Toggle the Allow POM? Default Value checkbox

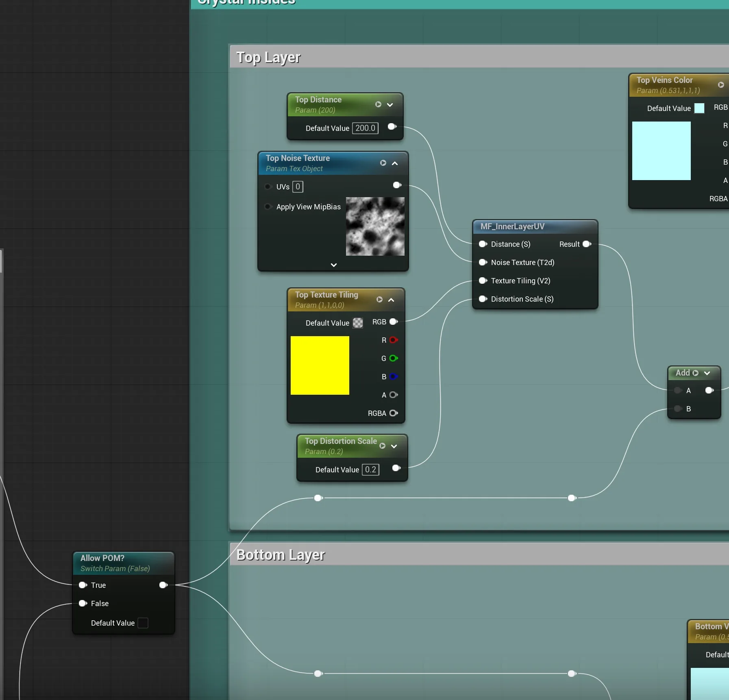pyautogui.click(x=143, y=623)
